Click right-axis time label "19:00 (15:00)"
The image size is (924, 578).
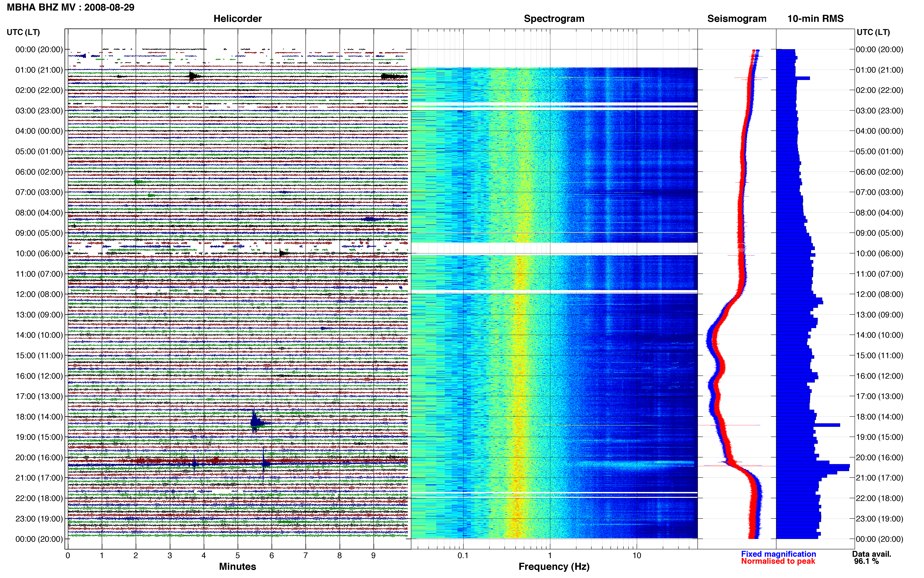(879, 437)
